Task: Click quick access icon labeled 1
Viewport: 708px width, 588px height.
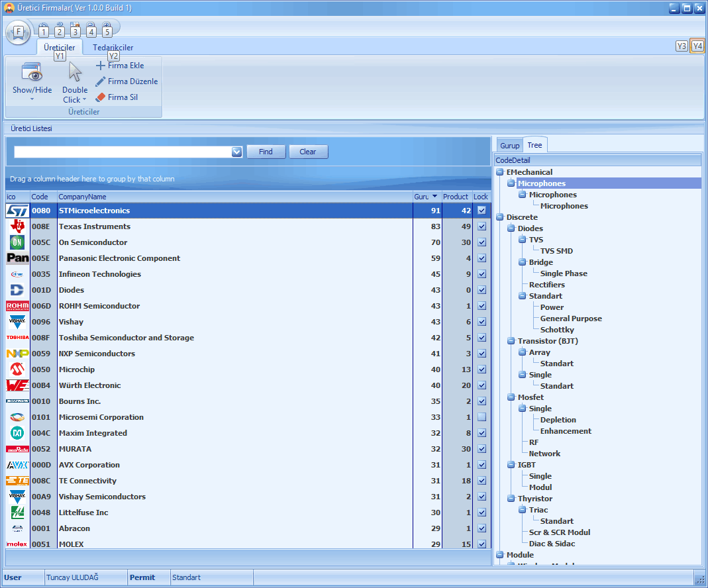Action: coord(43,30)
